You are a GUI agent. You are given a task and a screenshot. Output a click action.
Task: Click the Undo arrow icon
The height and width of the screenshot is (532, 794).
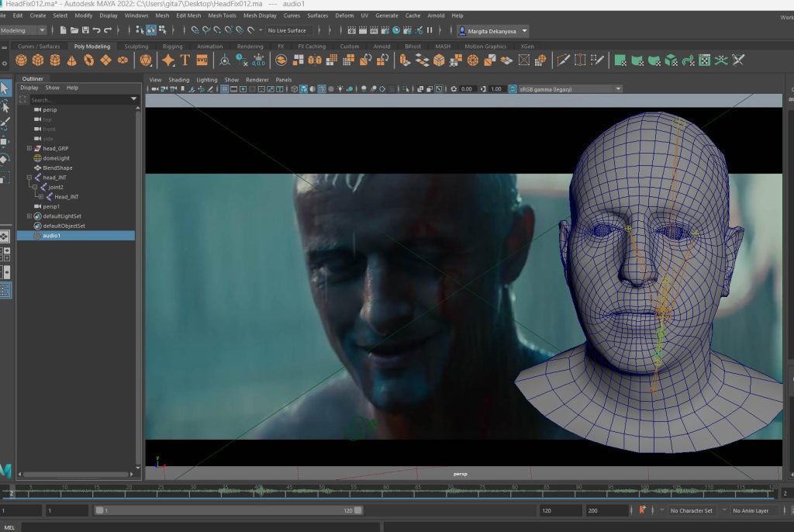pos(96,30)
